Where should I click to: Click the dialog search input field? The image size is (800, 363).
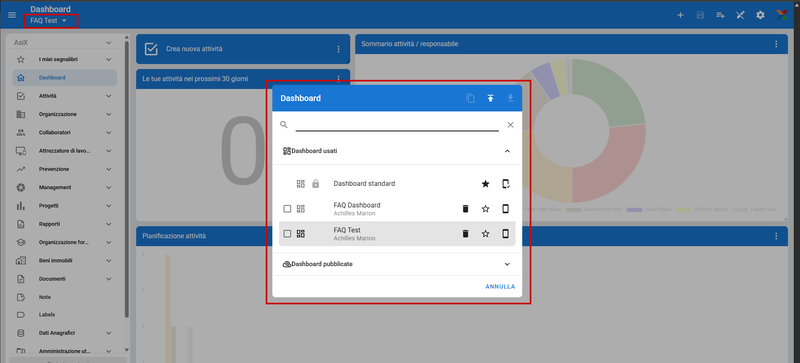(x=397, y=125)
